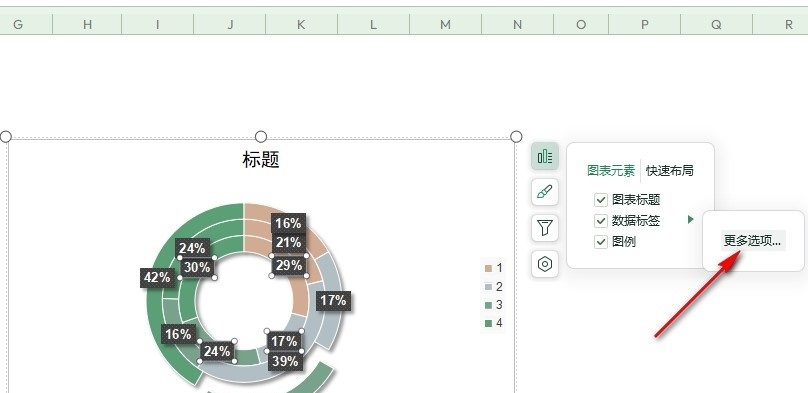This screenshot has width=808, height=393.
Task: Choose 更多选项... in the submenu
Action: [x=752, y=241]
